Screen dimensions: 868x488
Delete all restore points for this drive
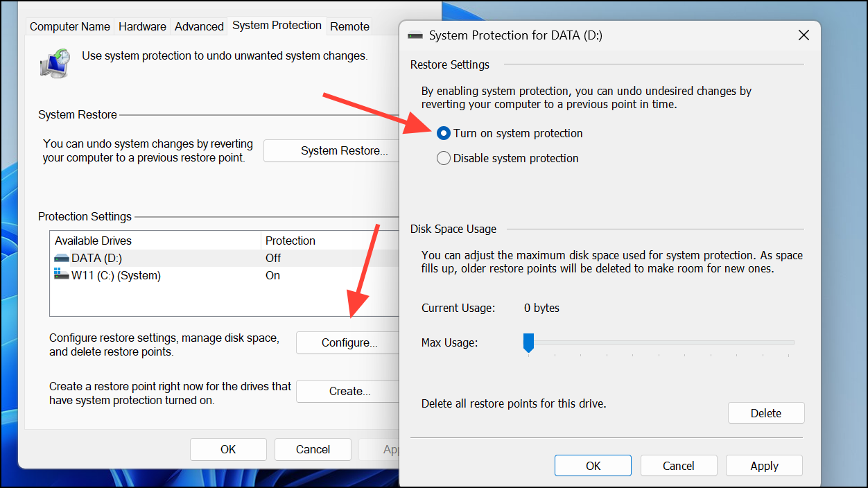coord(765,413)
